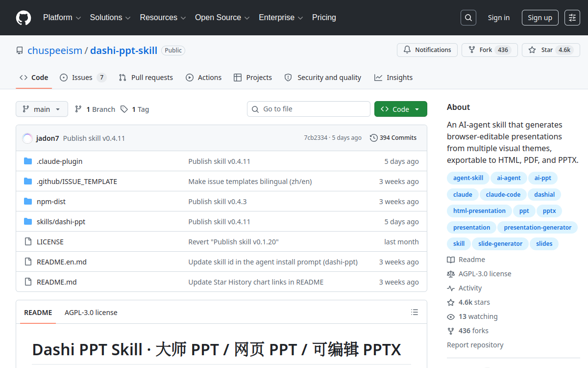Screen dimensions: 588x368
Task: View the Insights tab
Action: pyautogui.click(x=393, y=78)
